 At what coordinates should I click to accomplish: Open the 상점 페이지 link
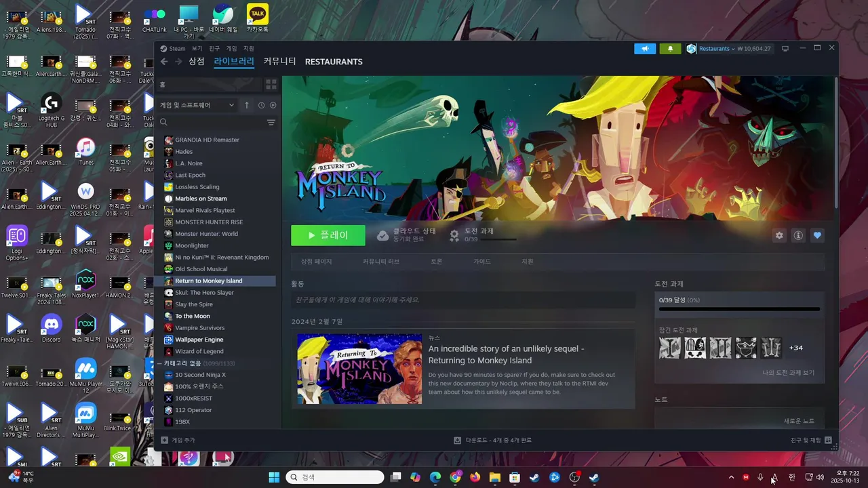point(316,262)
